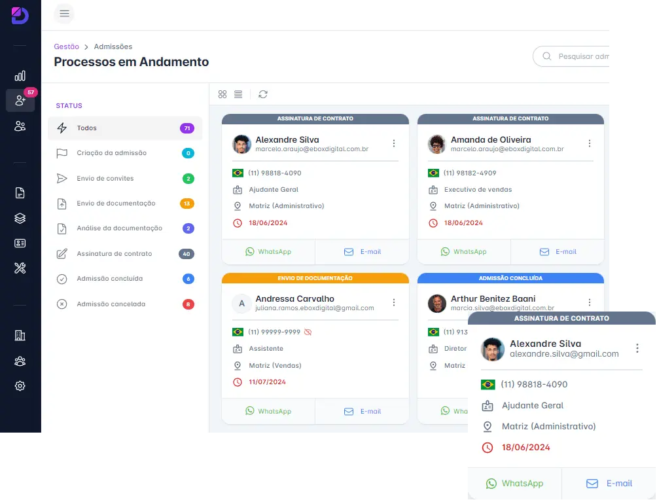Open options menu for Alexandre Silva card
The width and height of the screenshot is (657, 500).
pos(394,144)
